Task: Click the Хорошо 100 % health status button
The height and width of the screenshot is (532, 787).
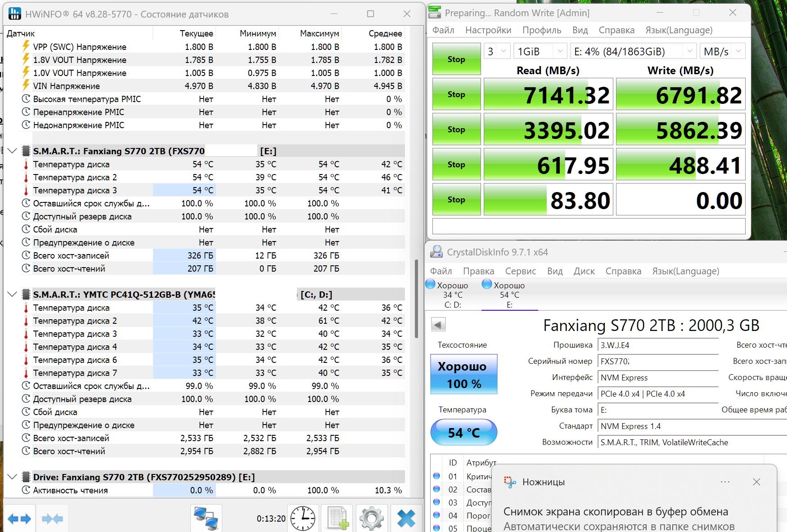Action: [463, 375]
